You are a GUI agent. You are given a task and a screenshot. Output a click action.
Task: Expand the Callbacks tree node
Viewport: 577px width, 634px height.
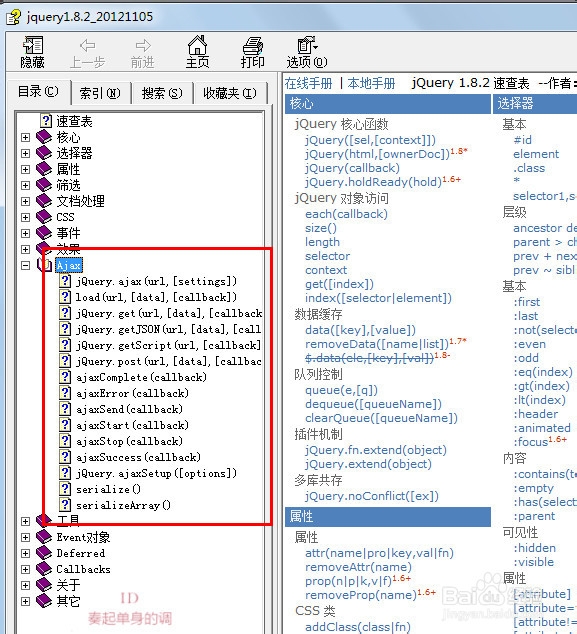pos(25,569)
